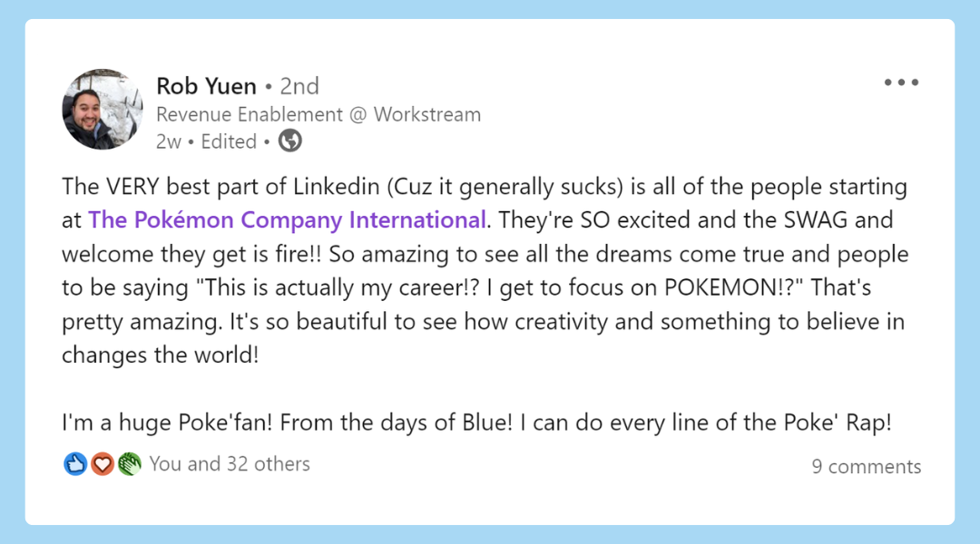Image resolution: width=980 pixels, height=544 pixels.
Task: Open the three-dot post options menu
Action: click(901, 83)
